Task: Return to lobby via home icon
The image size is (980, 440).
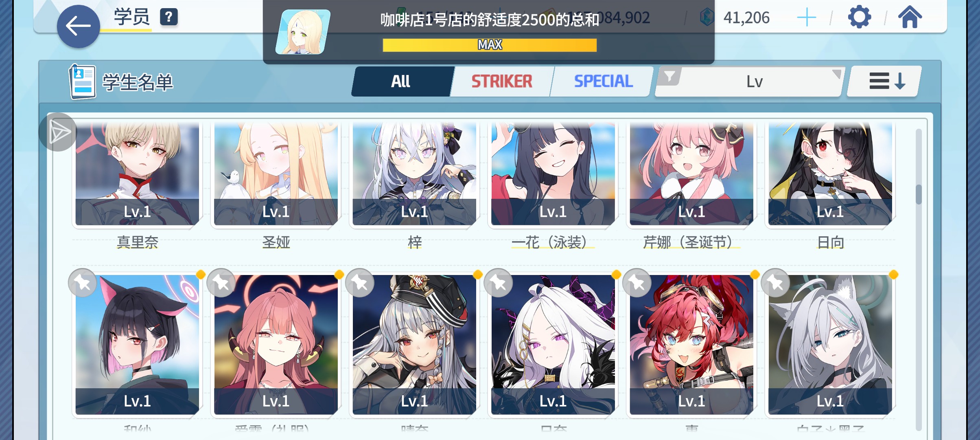Action: point(910,18)
